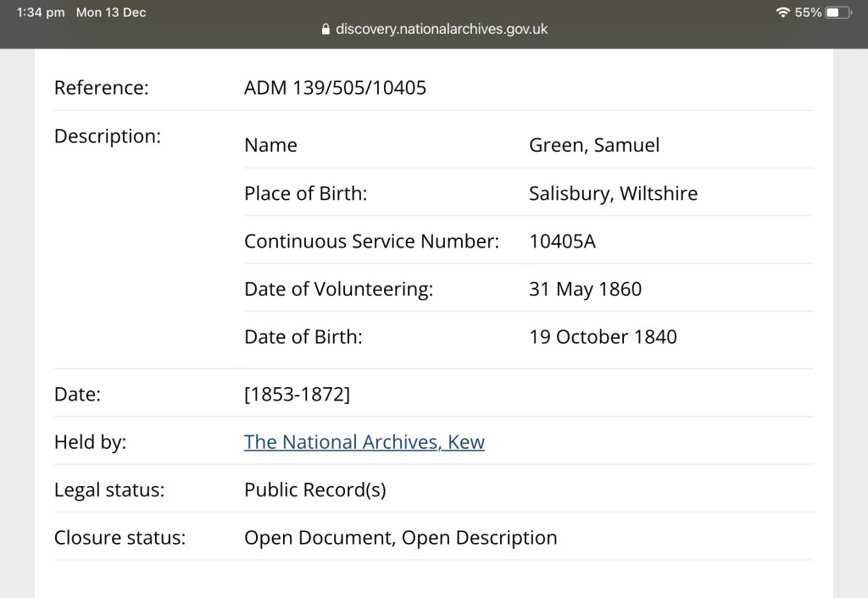The width and height of the screenshot is (868, 598).
Task: Click the Continuous Service Number: label
Action: (x=371, y=241)
